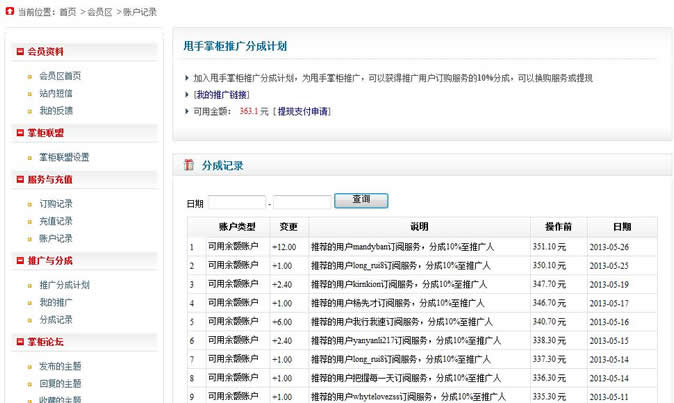
Task: Collapse the 推广与分成 section icon
Action: click(20, 260)
